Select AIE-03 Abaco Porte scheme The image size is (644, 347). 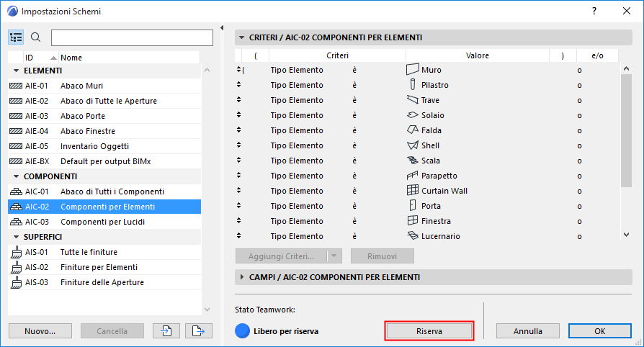click(82, 116)
